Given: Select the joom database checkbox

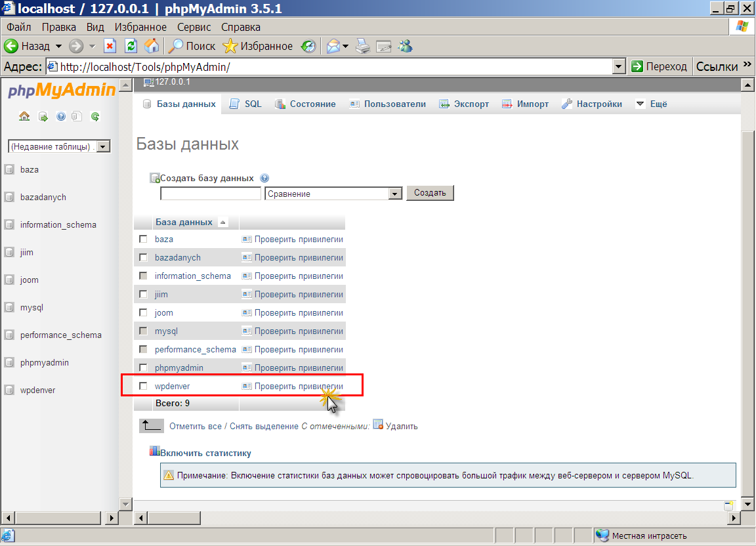Looking at the screenshot, I should (x=143, y=312).
